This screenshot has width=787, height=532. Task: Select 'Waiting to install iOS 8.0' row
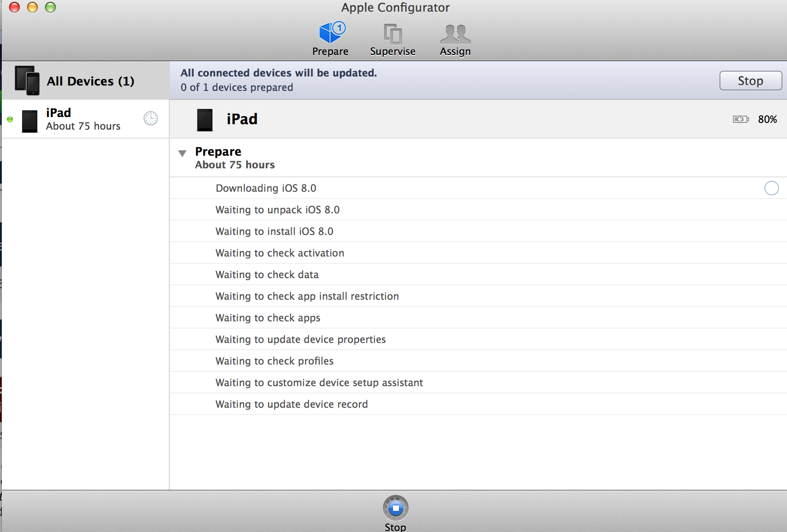coord(478,231)
